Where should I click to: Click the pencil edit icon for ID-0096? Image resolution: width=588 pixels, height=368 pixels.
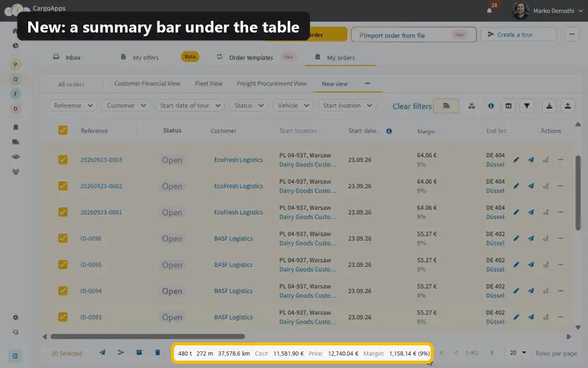point(516,238)
